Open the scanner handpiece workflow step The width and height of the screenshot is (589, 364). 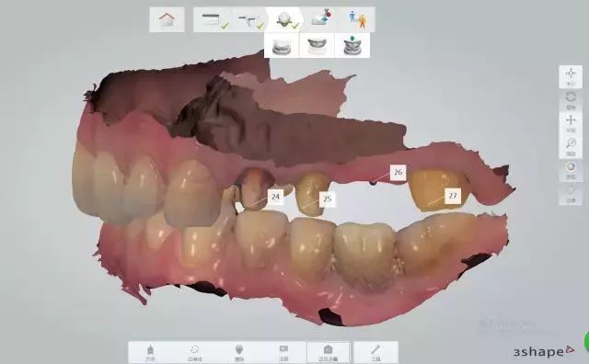tap(248, 19)
